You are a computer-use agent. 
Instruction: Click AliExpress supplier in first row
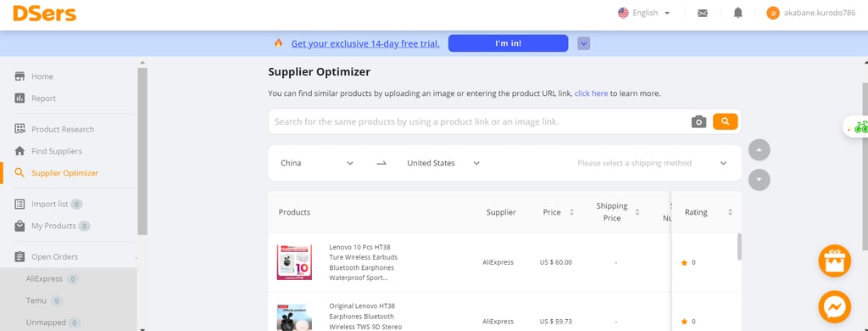pos(498,262)
